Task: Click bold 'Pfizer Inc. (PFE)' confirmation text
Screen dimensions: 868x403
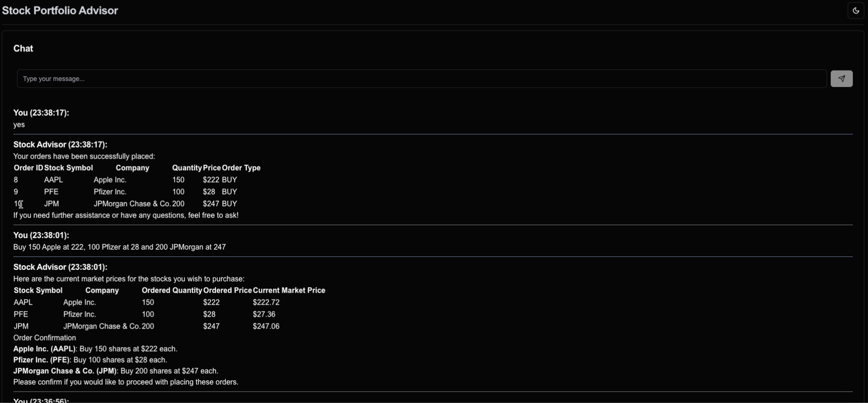Action: [x=41, y=360]
